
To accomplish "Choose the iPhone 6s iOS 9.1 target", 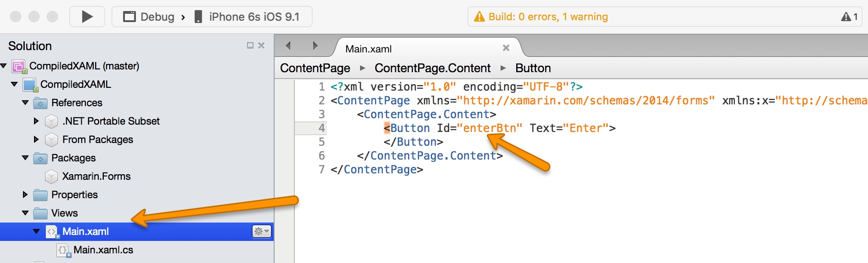I will (x=254, y=17).
